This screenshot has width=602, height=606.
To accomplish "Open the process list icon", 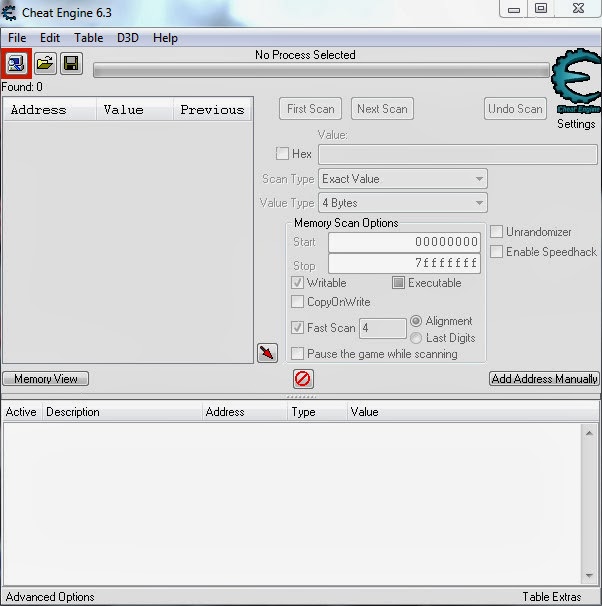I will click(x=16, y=63).
